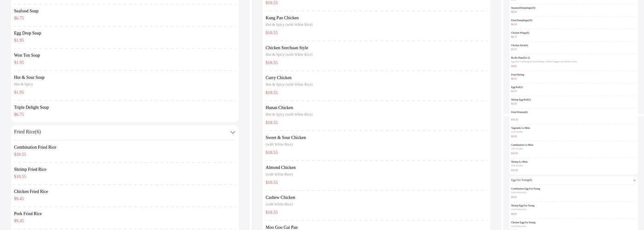Image resolution: width=644 pixels, height=230 pixels.
Task: Open Triple Delight Soup item
Action: pos(125,111)
